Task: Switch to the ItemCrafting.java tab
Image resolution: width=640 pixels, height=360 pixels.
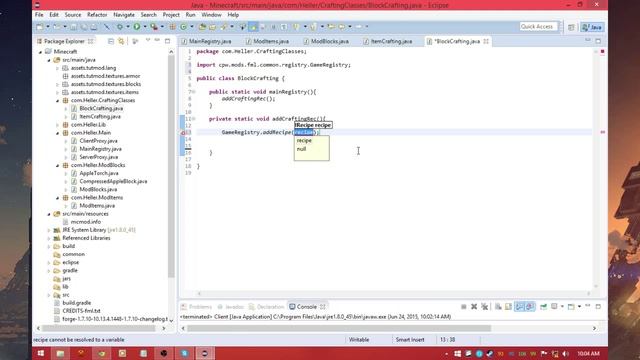Action: pyautogui.click(x=388, y=41)
